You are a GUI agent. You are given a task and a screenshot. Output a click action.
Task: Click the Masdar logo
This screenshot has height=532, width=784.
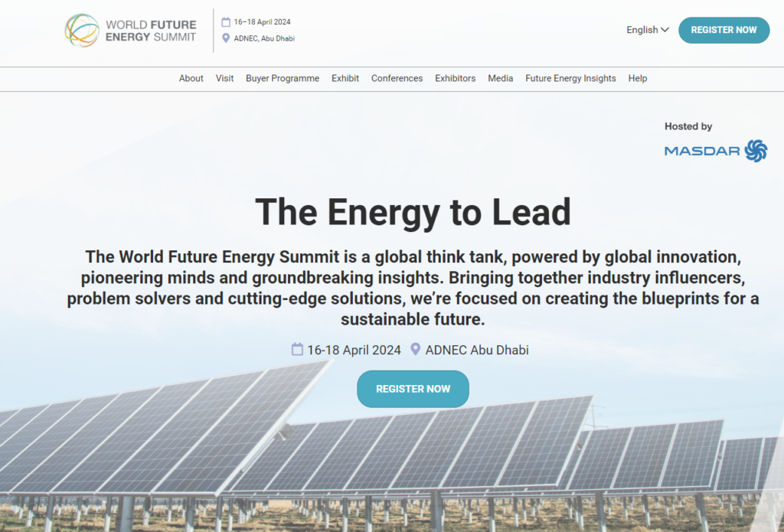(x=715, y=150)
